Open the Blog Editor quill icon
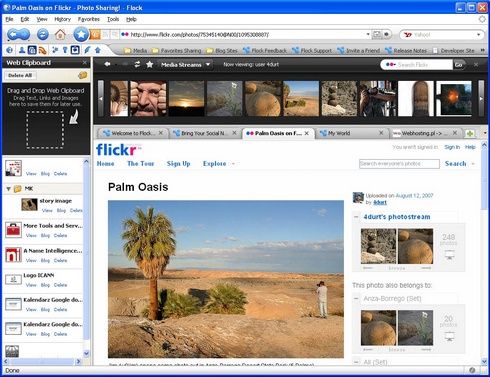Screen dimensions: 490x377 pyautogui.click(x=87, y=50)
